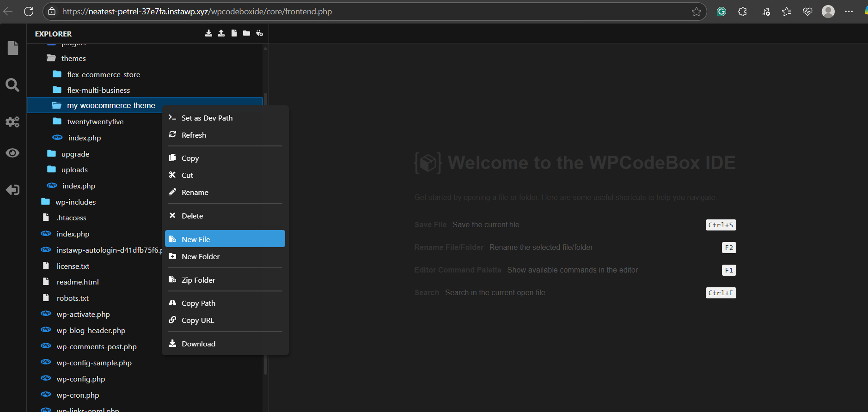Click the exit arrow icon in sidebar

point(12,190)
